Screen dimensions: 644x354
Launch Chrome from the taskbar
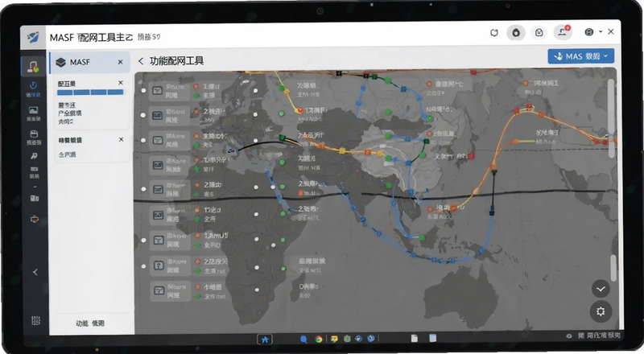coord(318,340)
